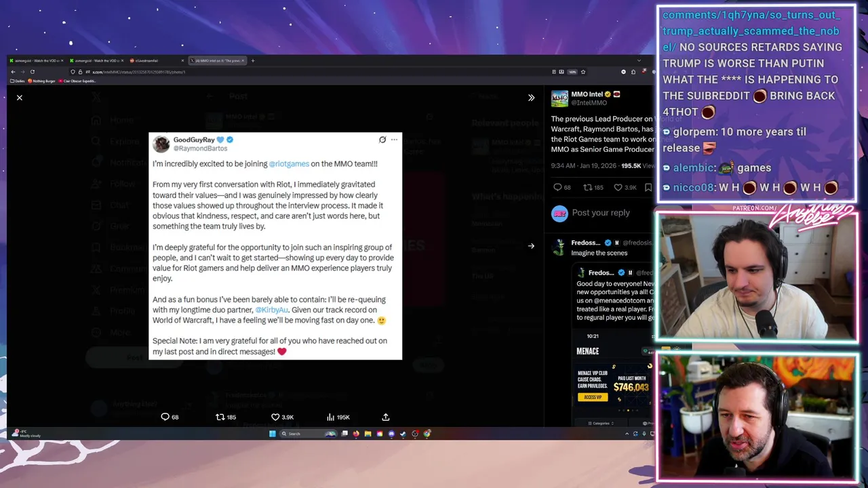Open the MMO Intel display name
Viewport: 868px width, 488px height.
click(587, 94)
